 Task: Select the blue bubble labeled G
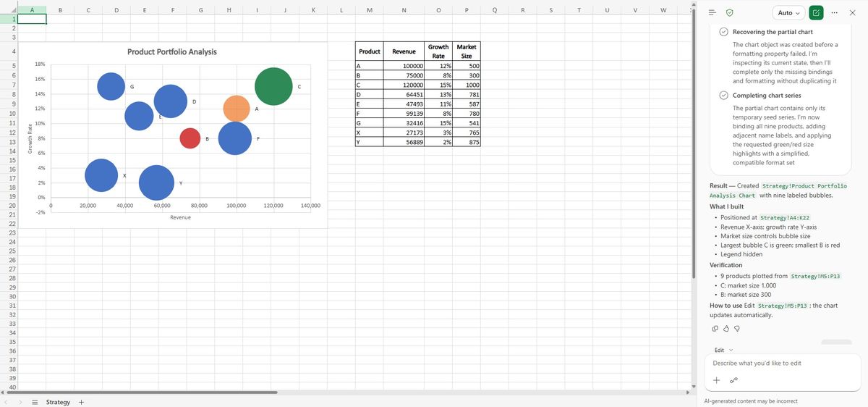(111, 86)
